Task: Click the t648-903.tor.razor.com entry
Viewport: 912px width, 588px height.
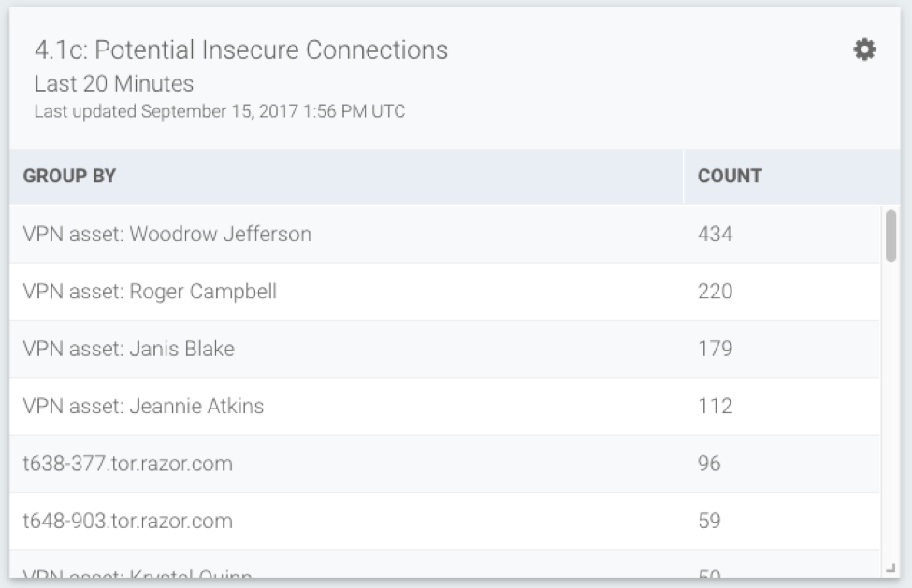Action: (x=127, y=521)
